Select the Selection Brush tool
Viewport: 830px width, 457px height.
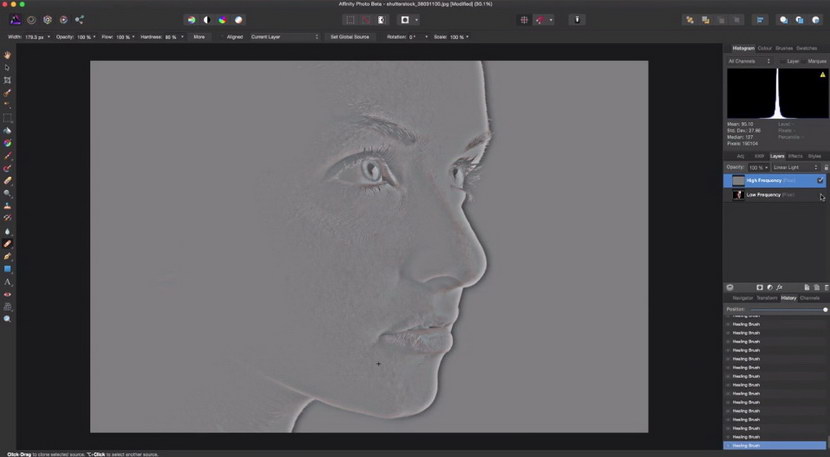tap(7, 93)
